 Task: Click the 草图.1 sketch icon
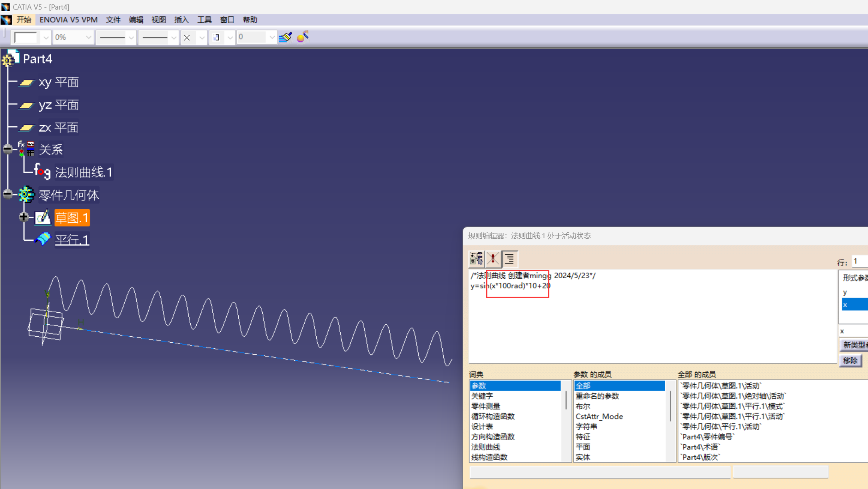point(43,218)
